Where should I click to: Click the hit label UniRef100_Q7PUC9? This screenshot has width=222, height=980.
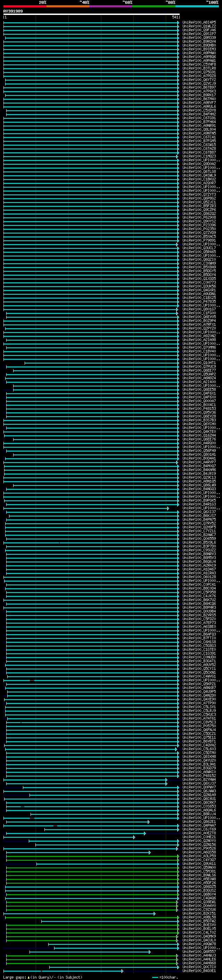199,367
